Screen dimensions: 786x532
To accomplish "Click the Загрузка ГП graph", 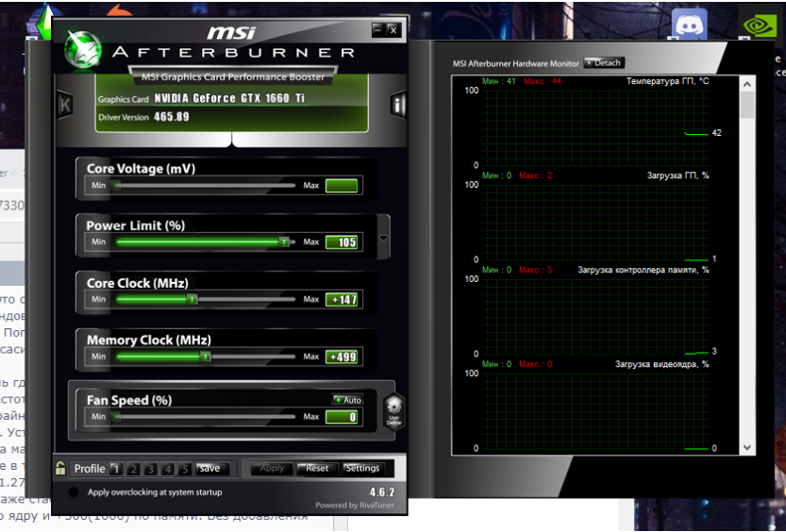I will coord(595,222).
